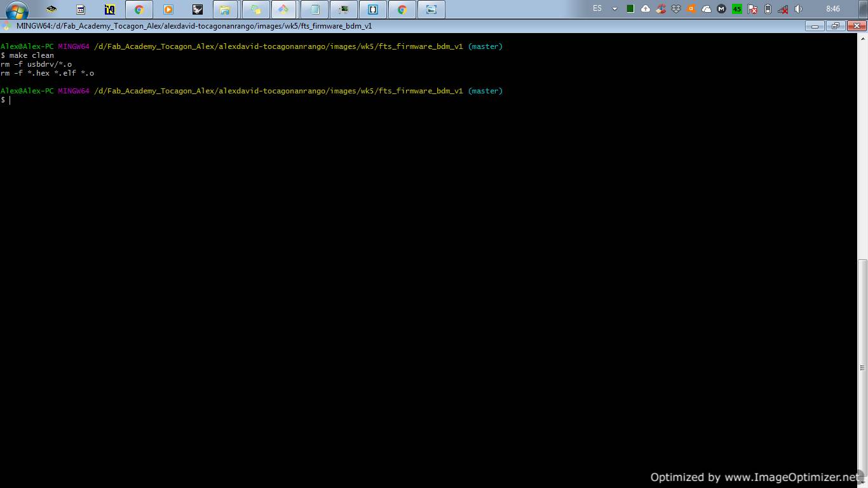Open the yellow and blue pinned app
Viewport: 868px width, 488px height.
point(110,10)
